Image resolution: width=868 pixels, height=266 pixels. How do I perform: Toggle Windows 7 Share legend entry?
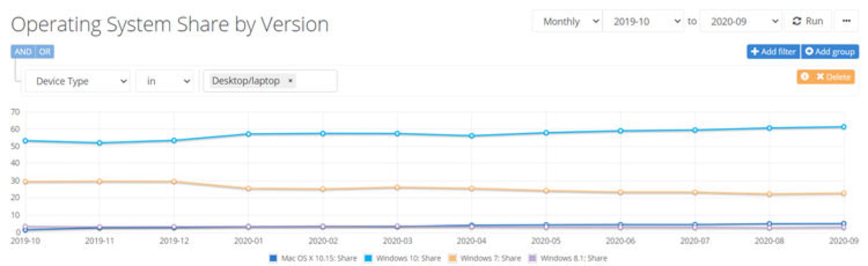pyautogui.click(x=485, y=258)
